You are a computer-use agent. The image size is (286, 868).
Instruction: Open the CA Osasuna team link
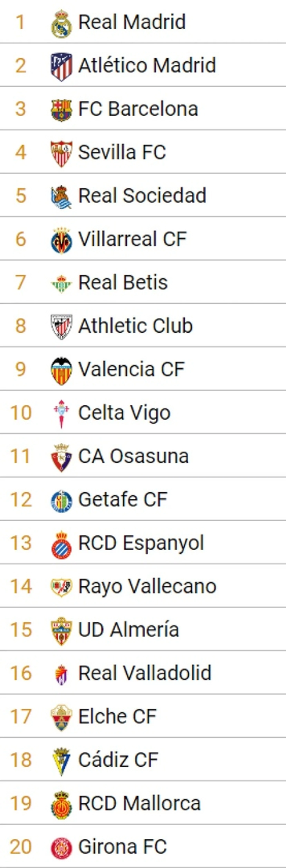(x=133, y=456)
